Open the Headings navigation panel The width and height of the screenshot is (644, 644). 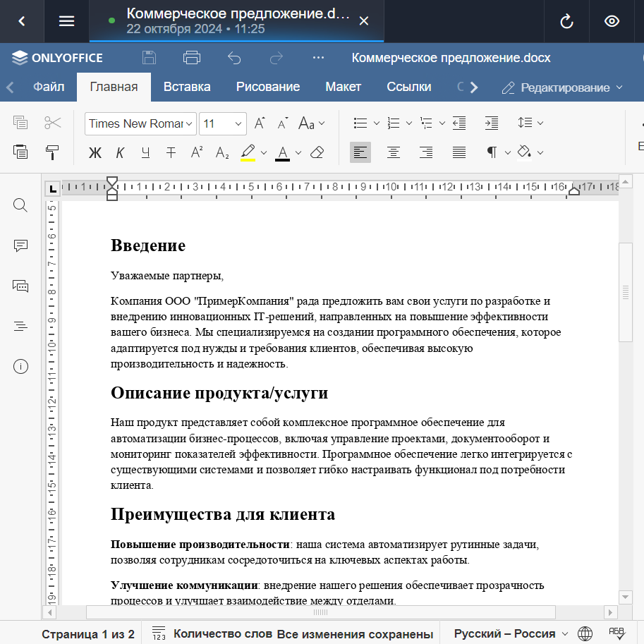tap(20, 326)
